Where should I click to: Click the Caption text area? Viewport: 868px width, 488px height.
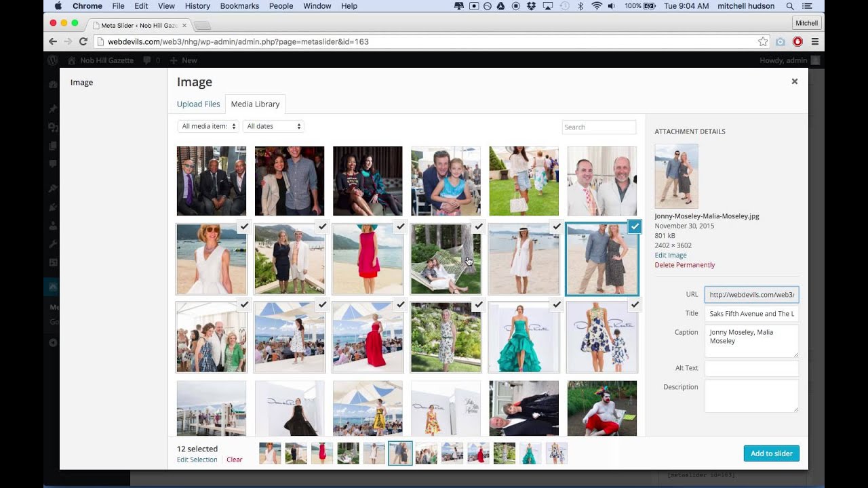point(751,341)
